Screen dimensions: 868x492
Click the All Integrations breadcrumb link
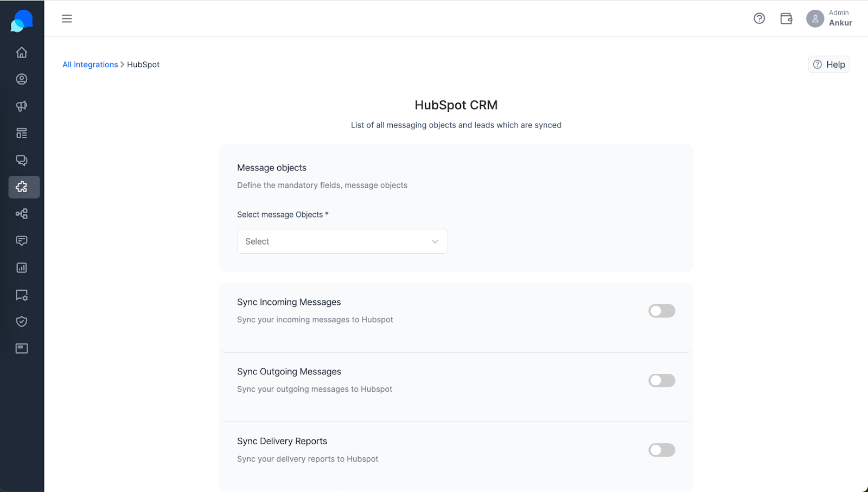click(x=90, y=65)
